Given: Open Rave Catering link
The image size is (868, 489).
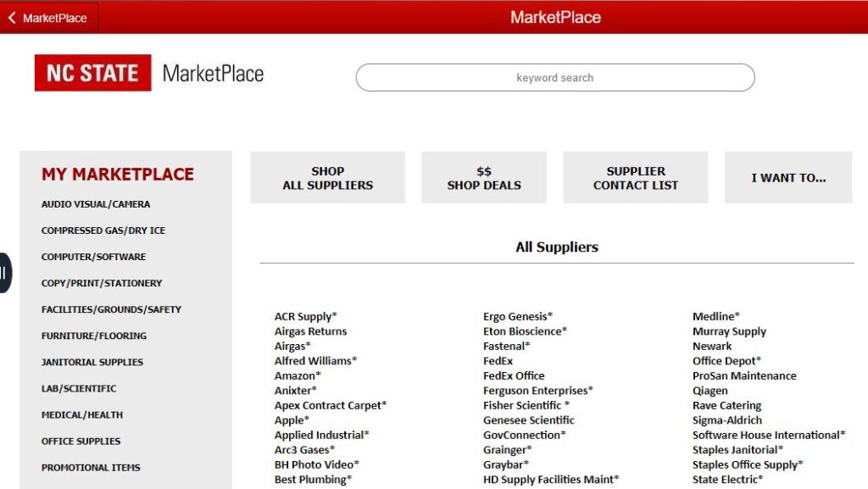Looking at the screenshot, I should (x=726, y=405).
